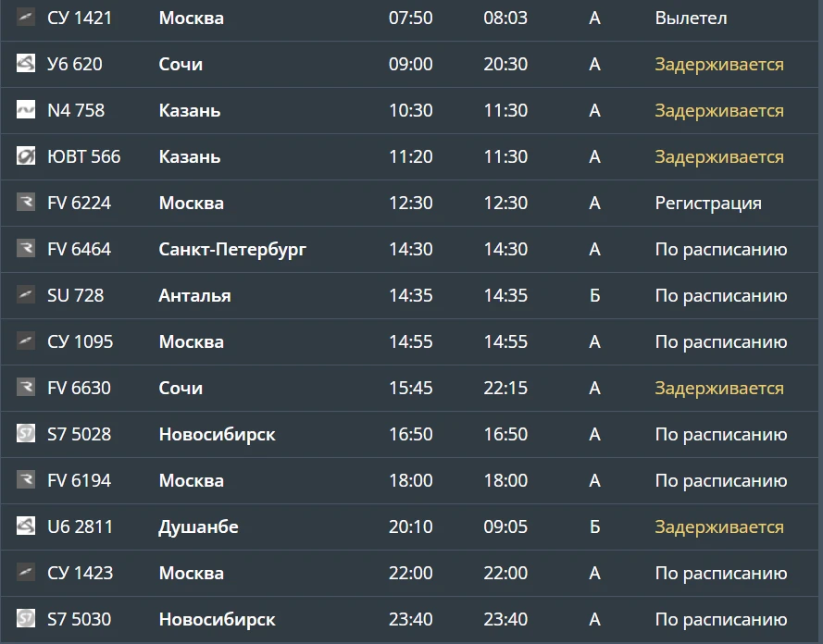The width and height of the screenshot is (823, 644).
Task: Select the Душанбе flight row
Action: coord(411,526)
